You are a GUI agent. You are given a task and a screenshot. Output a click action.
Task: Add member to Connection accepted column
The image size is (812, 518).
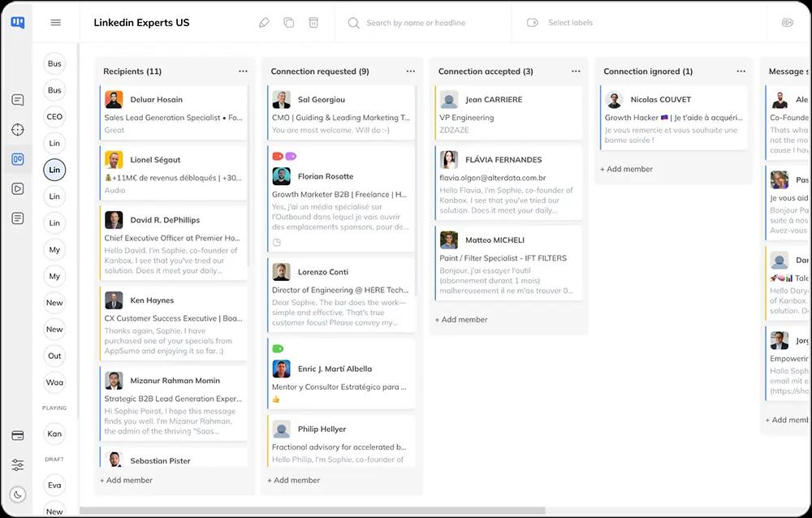[x=461, y=320]
